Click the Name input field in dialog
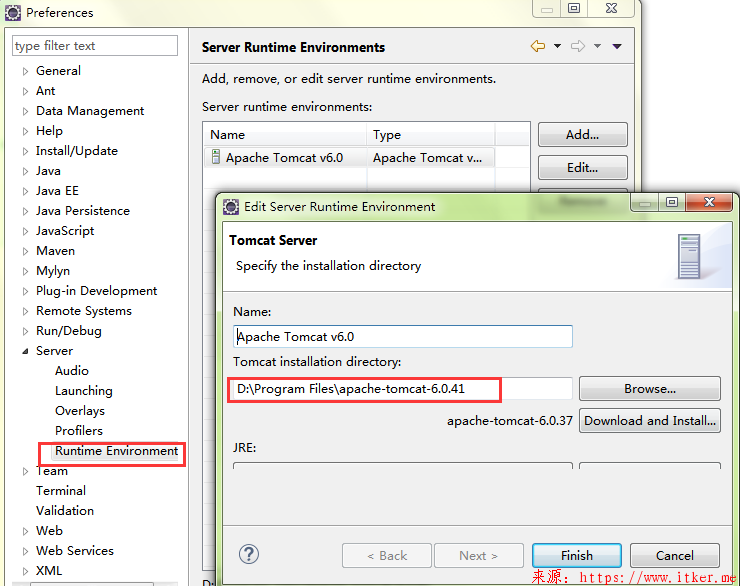740x586 pixels. click(x=403, y=336)
